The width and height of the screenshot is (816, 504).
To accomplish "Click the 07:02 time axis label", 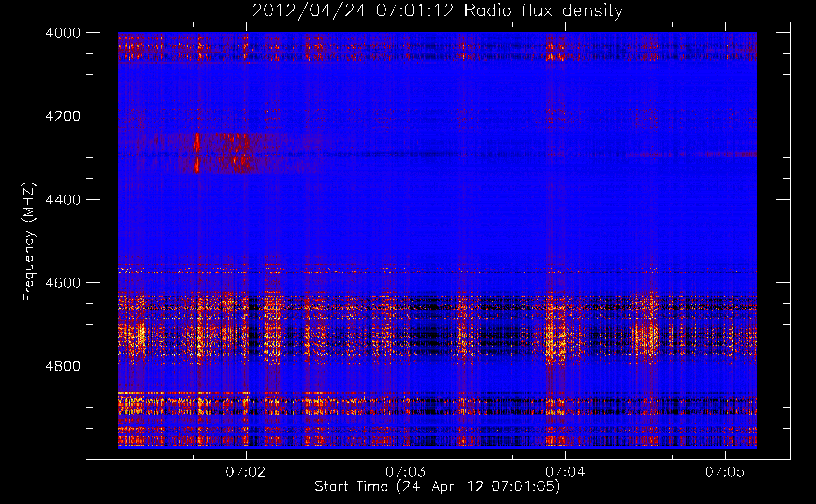I will tap(246, 472).
